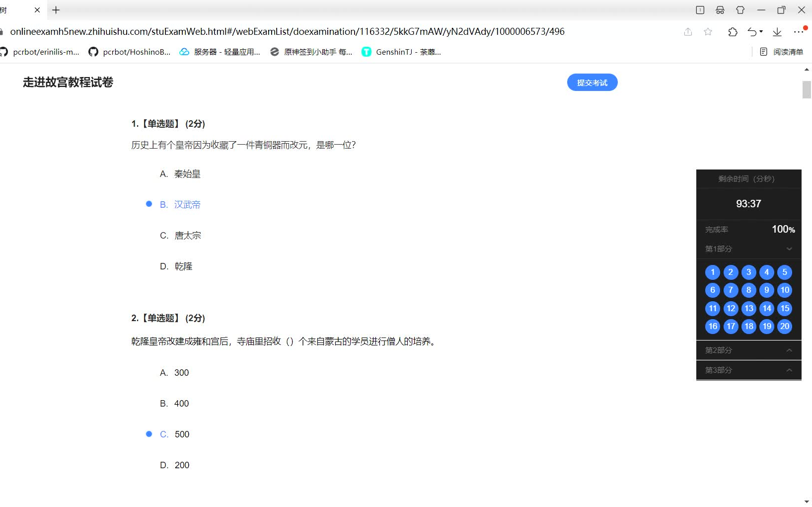Click the 93:37 remaining time
This screenshot has height=507, width=812.
(748, 204)
